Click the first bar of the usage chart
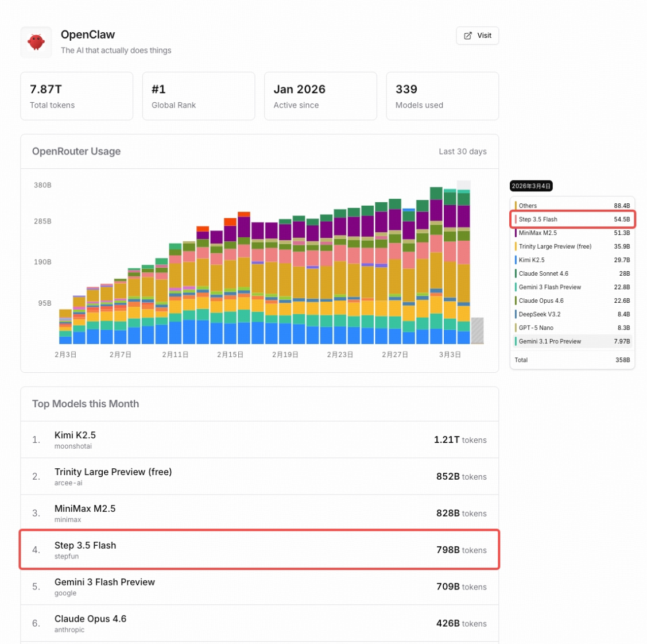 [65, 326]
